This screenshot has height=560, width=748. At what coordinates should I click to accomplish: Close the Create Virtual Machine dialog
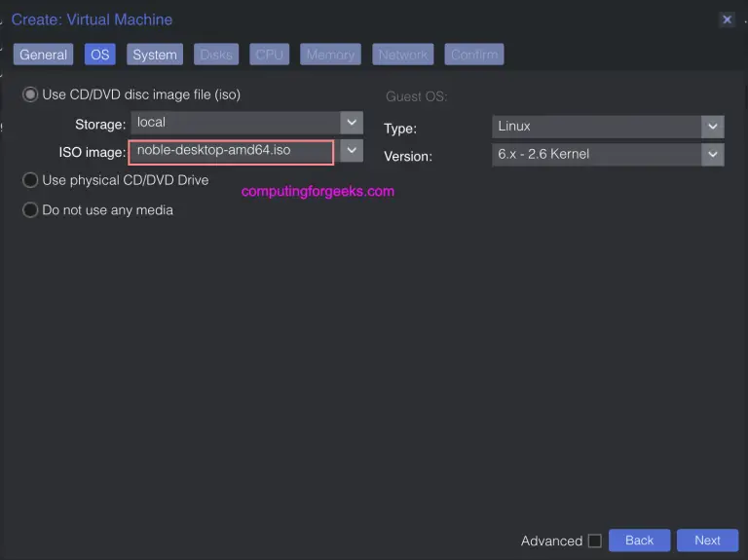[x=727, y=19]
